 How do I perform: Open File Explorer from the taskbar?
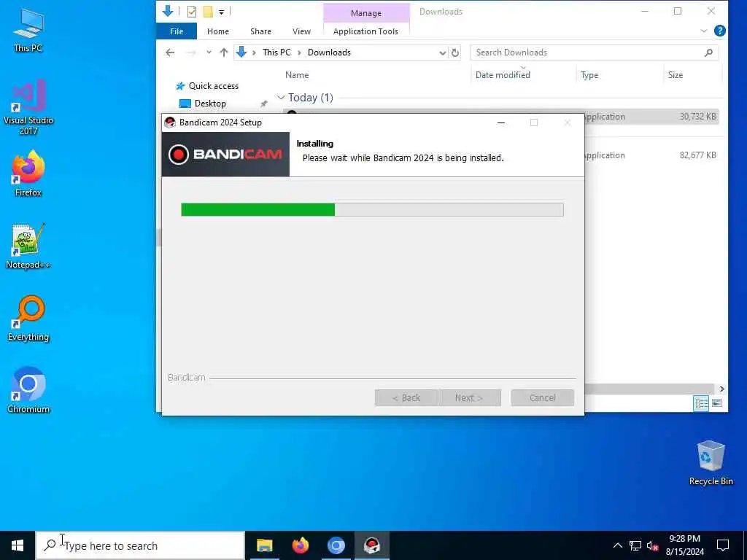(264, 545)
